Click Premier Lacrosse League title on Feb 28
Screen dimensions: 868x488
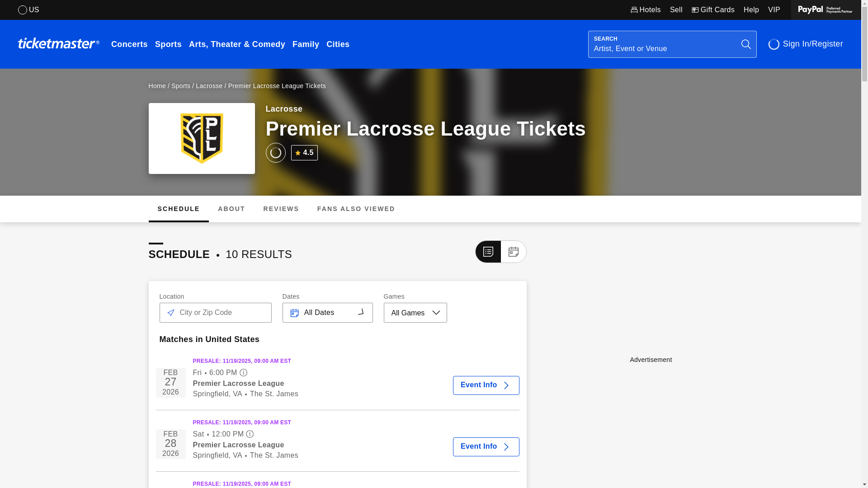pos(238,445)
